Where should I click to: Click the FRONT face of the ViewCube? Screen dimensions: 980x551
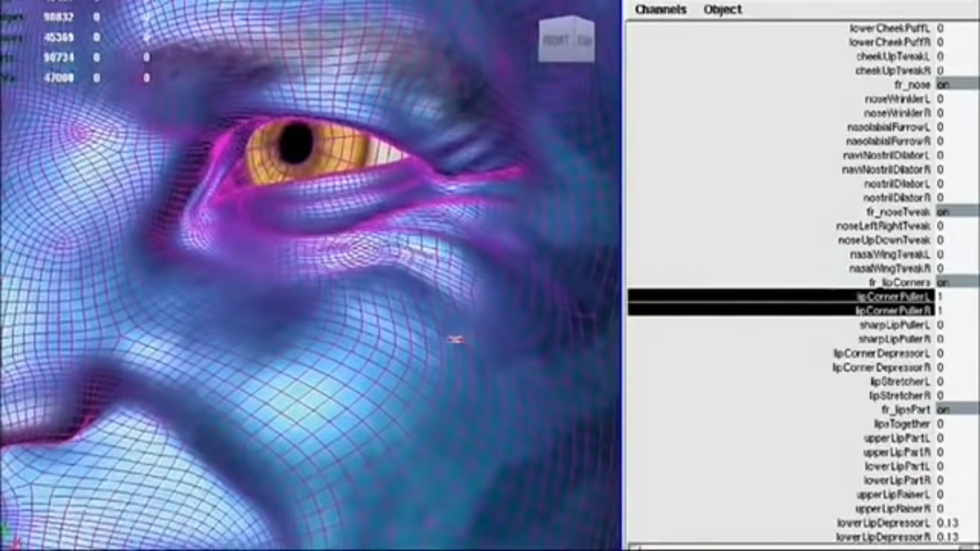tap(556, 40)
